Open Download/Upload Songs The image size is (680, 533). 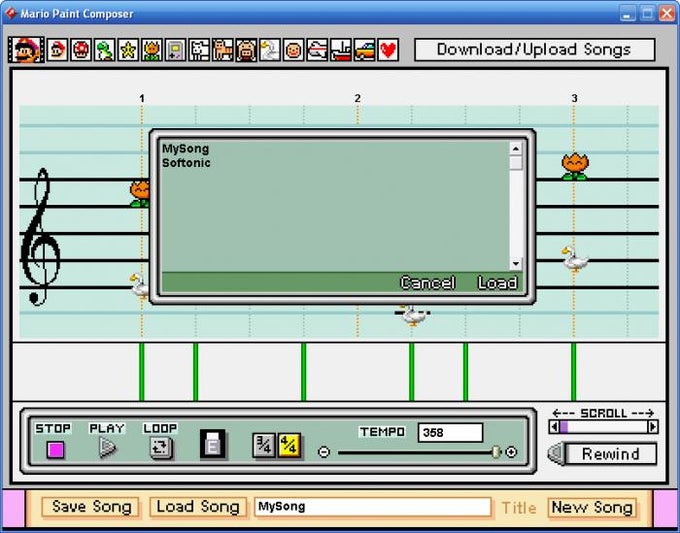pyautogui.click(x=534, y=50)
